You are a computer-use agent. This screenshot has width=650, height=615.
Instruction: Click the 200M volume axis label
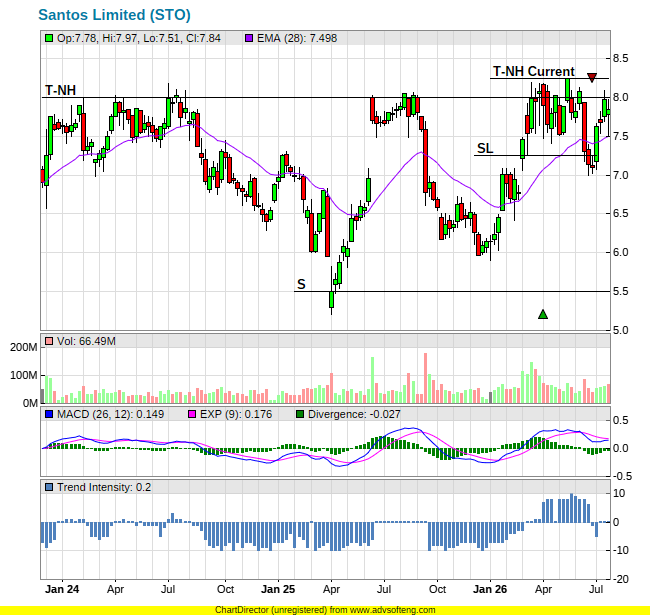point(24,347)
